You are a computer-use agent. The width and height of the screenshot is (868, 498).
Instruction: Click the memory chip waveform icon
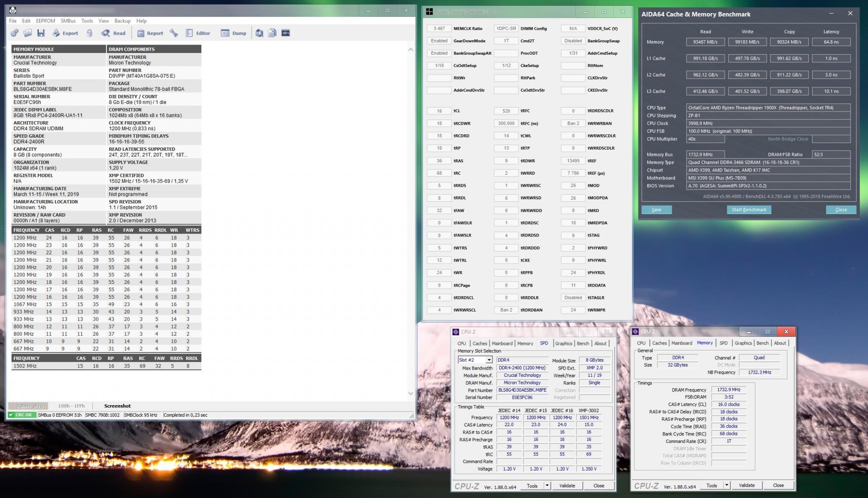click(x=286, y=33)
